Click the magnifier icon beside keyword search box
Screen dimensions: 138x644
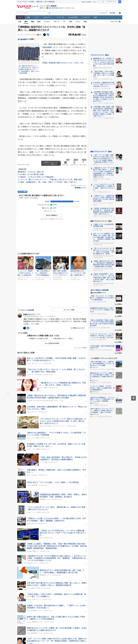49,13
